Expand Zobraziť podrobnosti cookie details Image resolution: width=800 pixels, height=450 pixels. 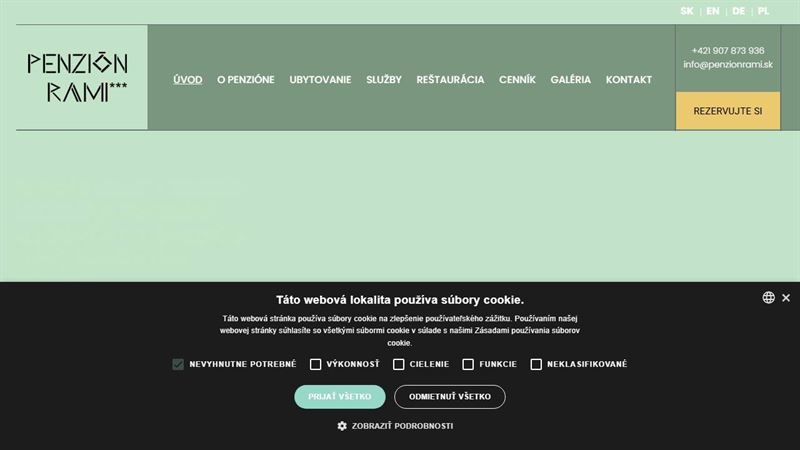click(402, 426)
